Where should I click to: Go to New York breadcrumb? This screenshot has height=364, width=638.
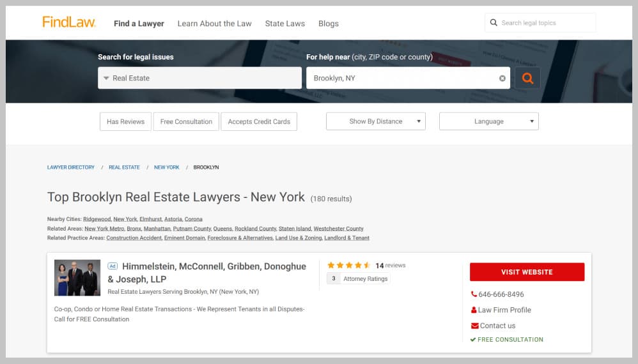point(166,167)
